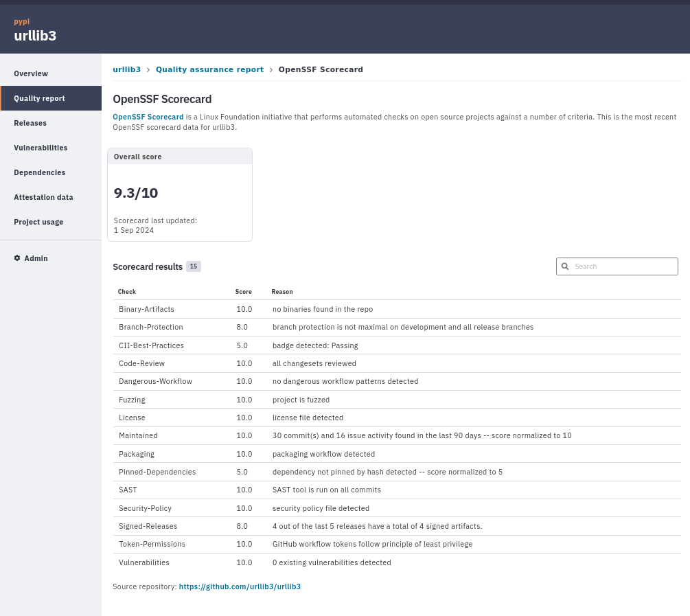
Task: Click Quality assurance report breadcrumb
Action: click(209, 69)
